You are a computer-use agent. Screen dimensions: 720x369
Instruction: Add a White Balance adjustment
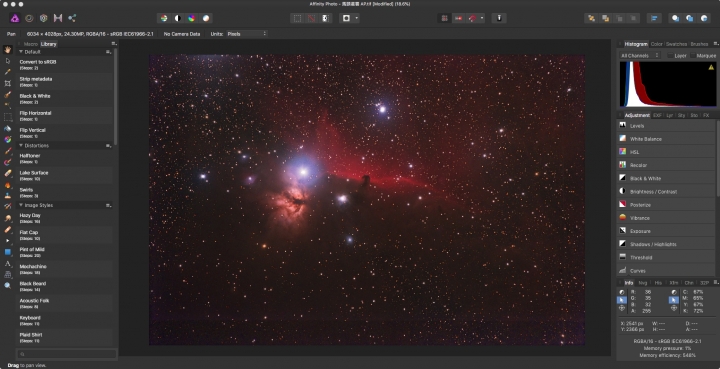pyautogui.click(x=665, y=139)
